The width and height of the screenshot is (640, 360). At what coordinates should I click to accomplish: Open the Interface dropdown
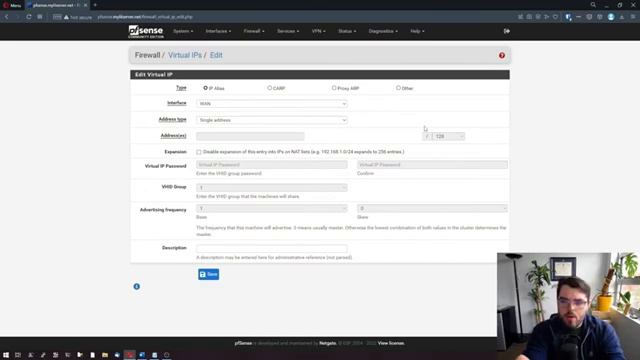point(272,104)
